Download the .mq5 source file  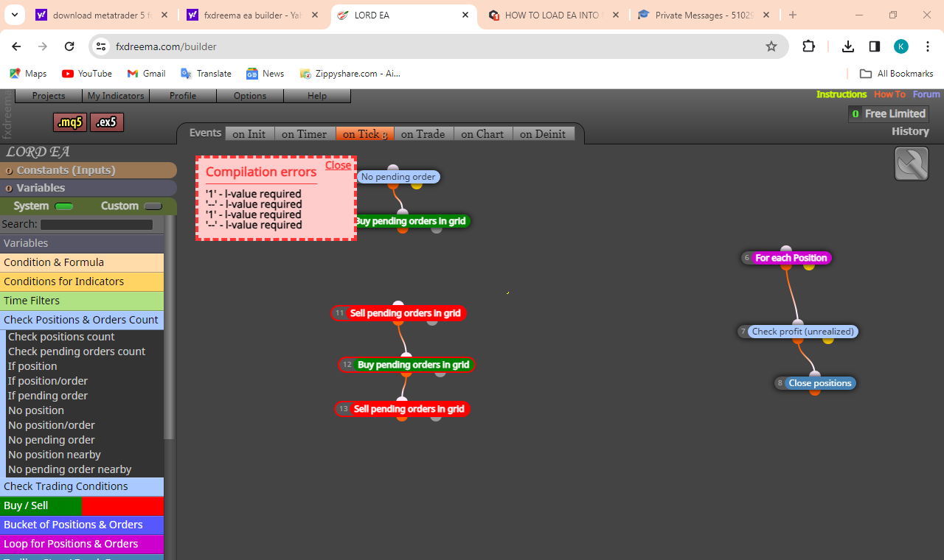70,122
